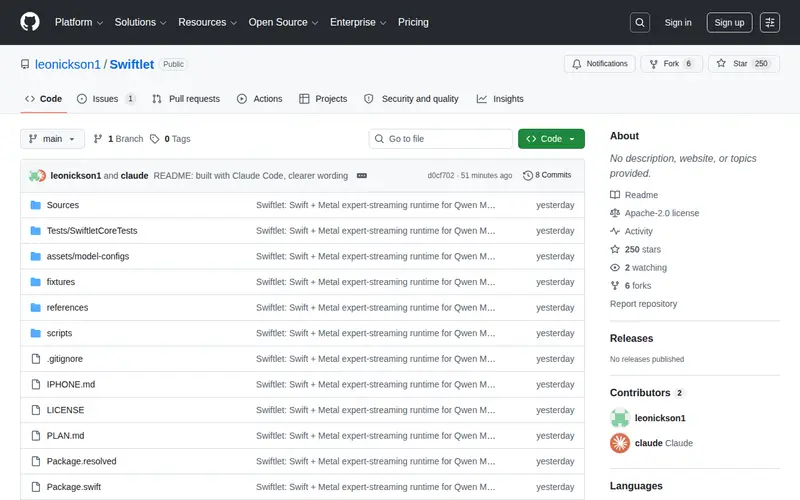Open the Platform dropdown menu
800x500 pixels.
(x=79, y=22)
